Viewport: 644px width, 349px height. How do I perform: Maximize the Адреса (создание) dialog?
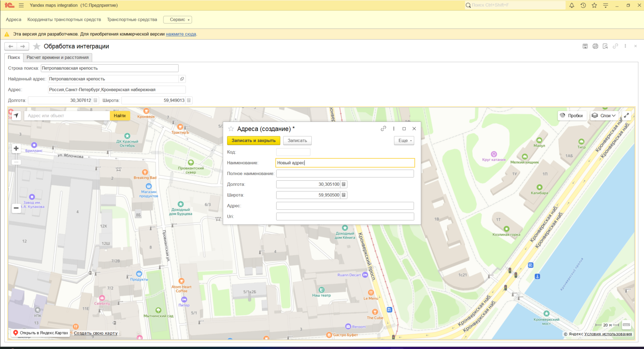click(x=404, y=129)
